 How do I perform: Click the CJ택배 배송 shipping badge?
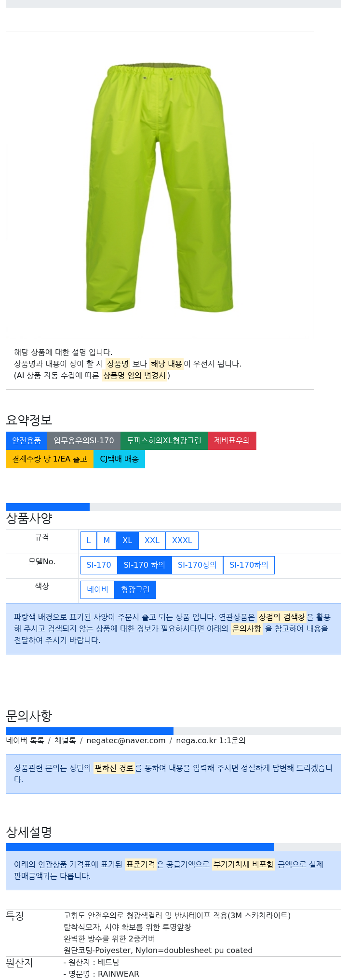click(x=119, y=459)
